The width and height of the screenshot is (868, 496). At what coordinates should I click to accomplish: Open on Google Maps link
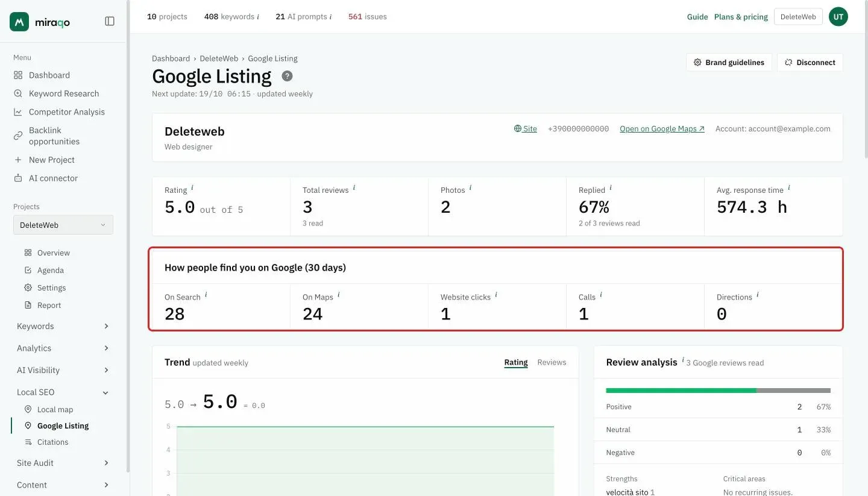coord(662,128)
